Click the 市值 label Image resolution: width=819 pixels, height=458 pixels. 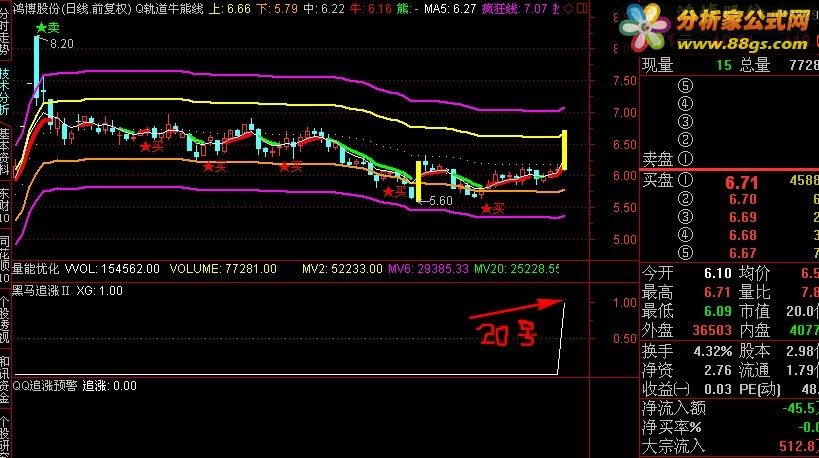click(754, 311)
